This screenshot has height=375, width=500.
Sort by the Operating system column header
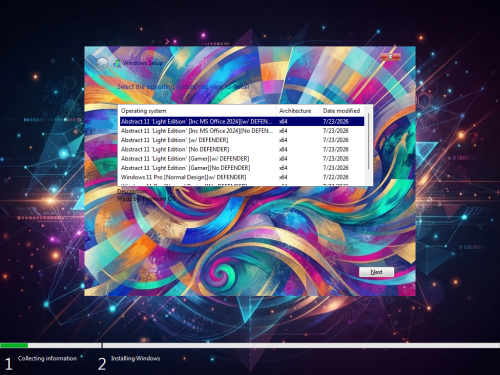[198, 111]
